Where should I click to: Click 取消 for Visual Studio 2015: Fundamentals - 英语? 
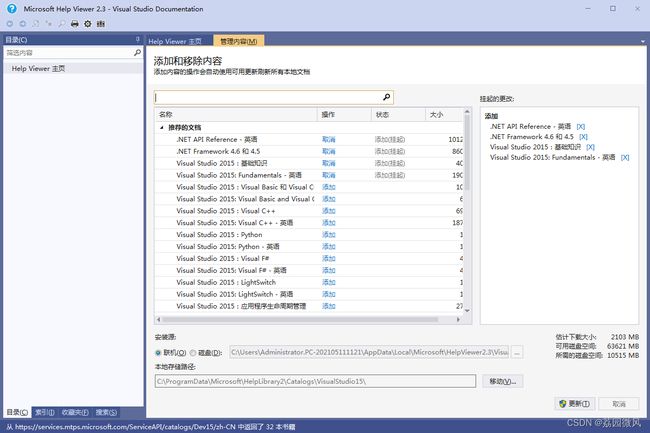(329, 175)
